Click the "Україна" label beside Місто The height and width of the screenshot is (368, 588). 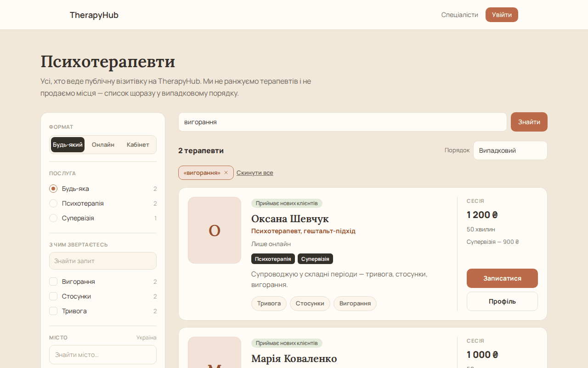147,338
